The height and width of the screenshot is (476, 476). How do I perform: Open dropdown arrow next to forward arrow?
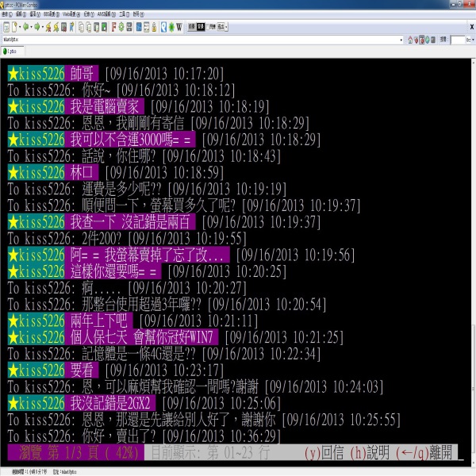[x=42, y=27]
